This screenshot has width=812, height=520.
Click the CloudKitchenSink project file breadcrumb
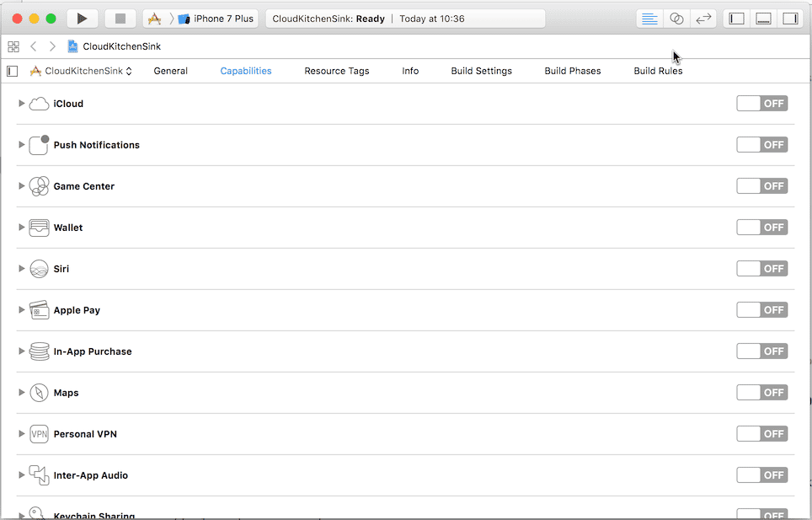point(115,46)
